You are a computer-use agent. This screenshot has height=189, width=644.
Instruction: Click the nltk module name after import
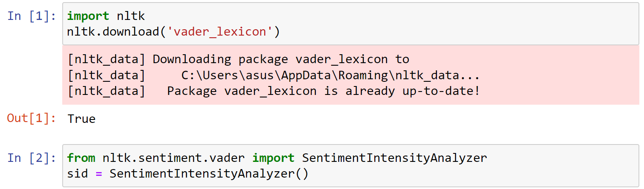tap(131, 16)
